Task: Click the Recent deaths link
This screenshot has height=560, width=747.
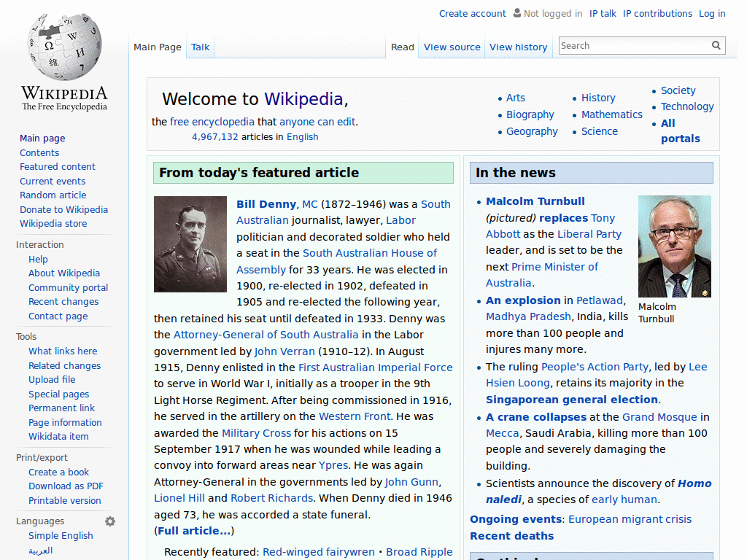Action: [511, 536]
